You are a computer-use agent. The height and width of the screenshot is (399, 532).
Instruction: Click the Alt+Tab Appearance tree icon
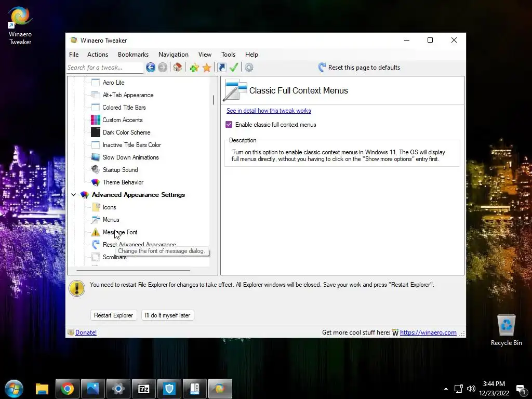click(x=96, y=95)
